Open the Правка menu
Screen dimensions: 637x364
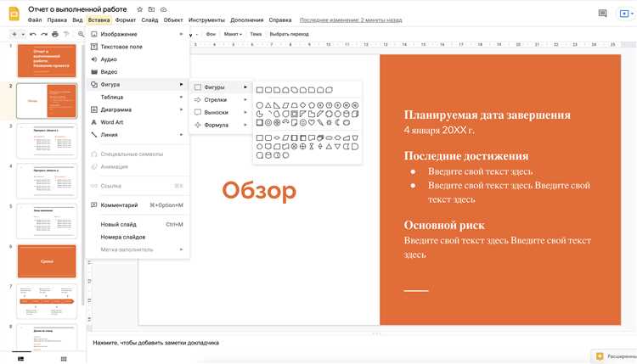tap(57, 20)
